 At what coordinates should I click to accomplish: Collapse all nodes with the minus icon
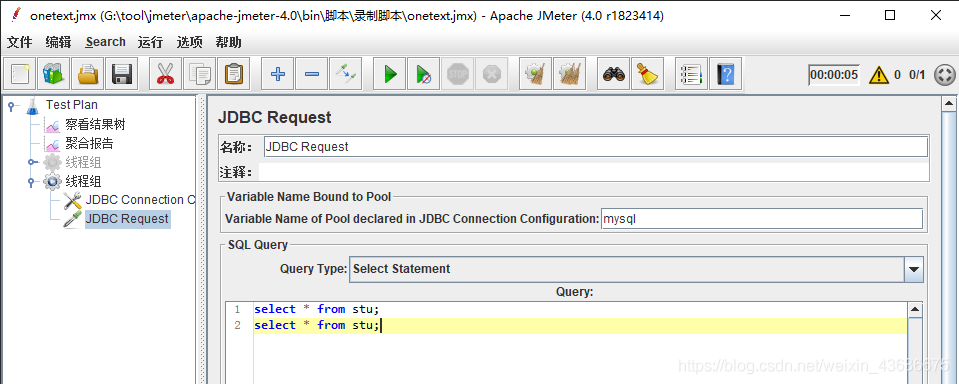[x=312, y=75]
